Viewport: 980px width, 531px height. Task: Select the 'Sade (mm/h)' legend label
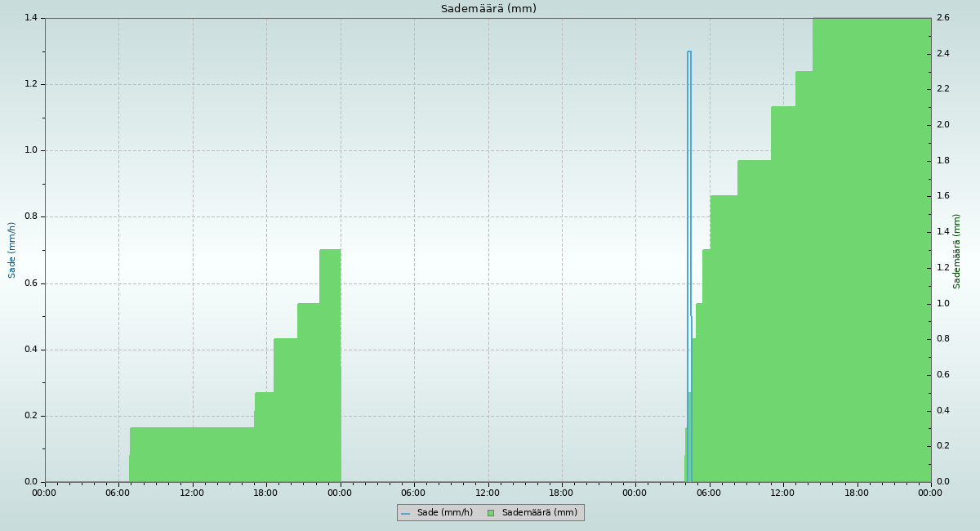coord(444,513)
